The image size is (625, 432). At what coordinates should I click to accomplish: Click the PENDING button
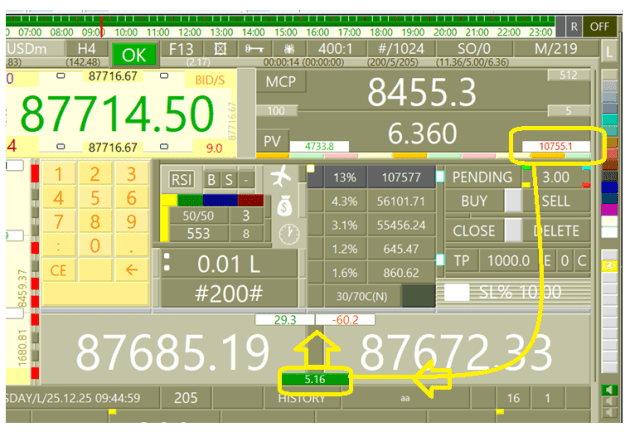click(482, 177)
